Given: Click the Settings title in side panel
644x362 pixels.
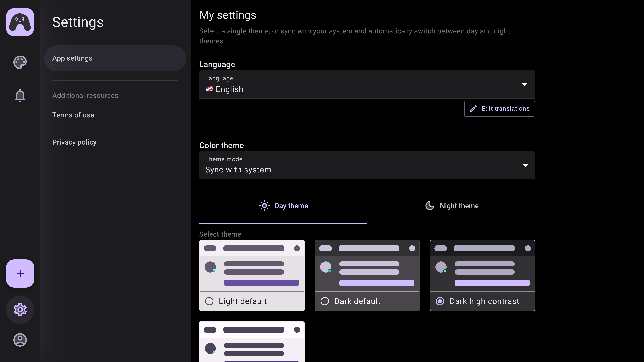Looking at the screenshot, I should click(x=78, y=22).
